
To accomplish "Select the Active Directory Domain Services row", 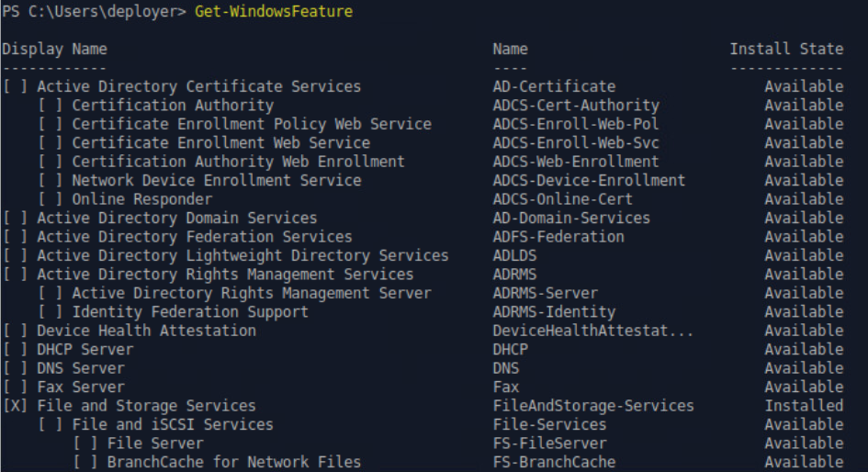I will [x=176, y=219].
